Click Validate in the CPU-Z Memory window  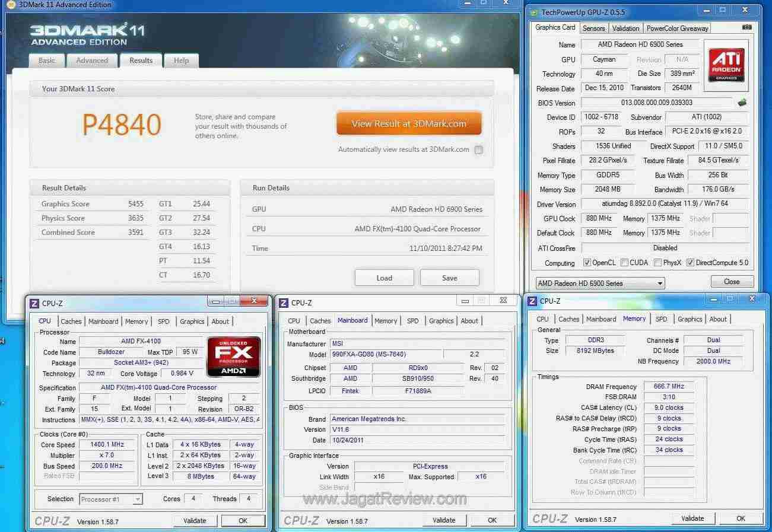(x=692, y=518)
